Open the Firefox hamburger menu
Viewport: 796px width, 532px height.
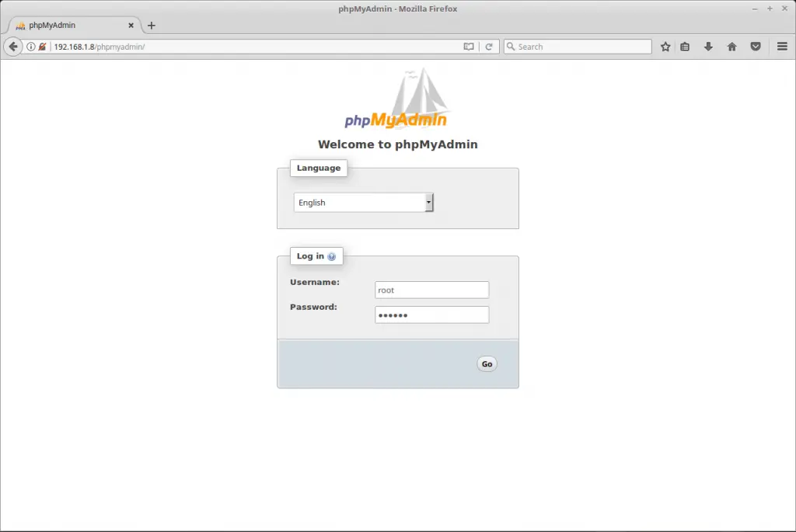pyautogui.click(x=782, y=47)
